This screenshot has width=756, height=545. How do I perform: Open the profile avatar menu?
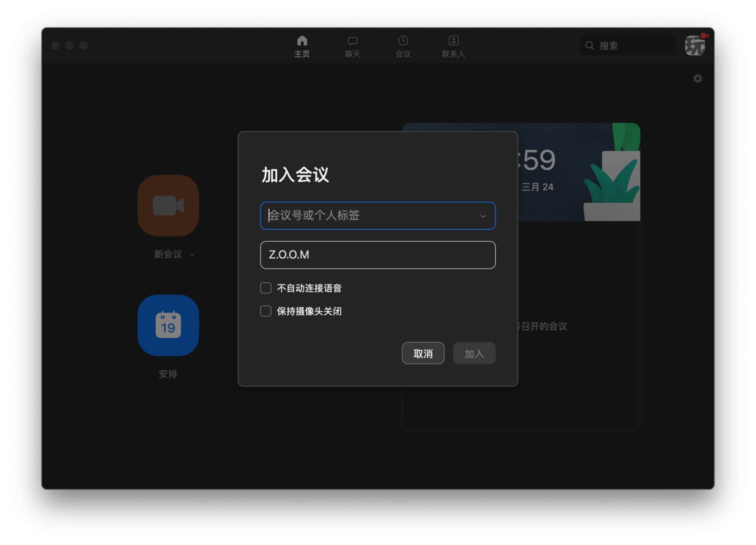(695, 45)
